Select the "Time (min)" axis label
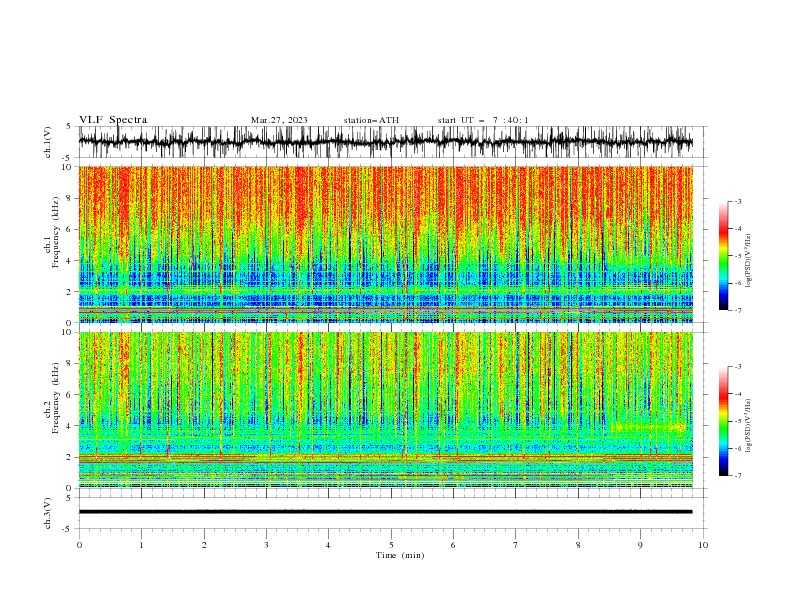The image size is (792, 612). 400,555
